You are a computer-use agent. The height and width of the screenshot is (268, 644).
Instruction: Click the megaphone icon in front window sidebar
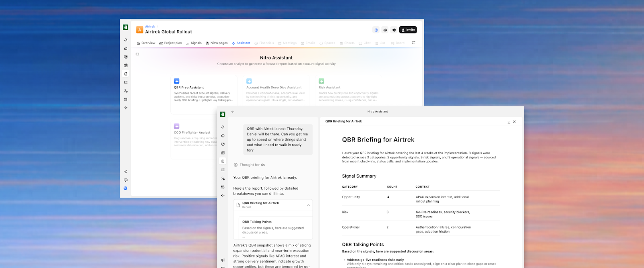point(223,260)
